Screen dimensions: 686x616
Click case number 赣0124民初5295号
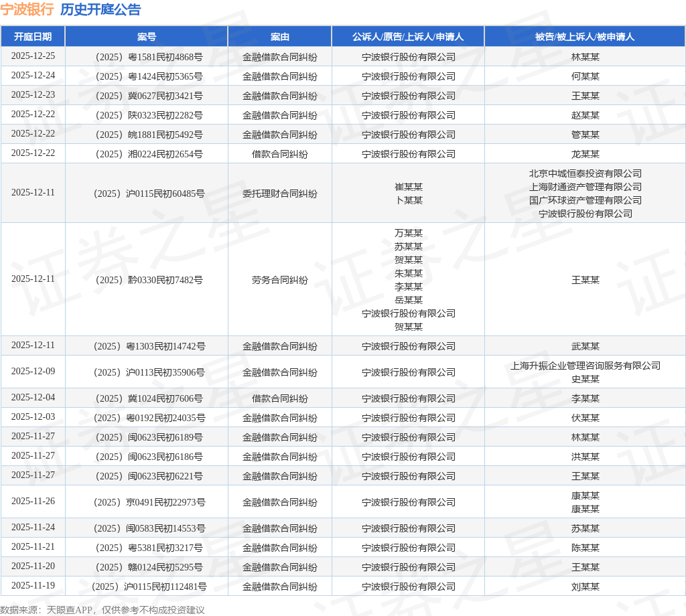(149, 567)
